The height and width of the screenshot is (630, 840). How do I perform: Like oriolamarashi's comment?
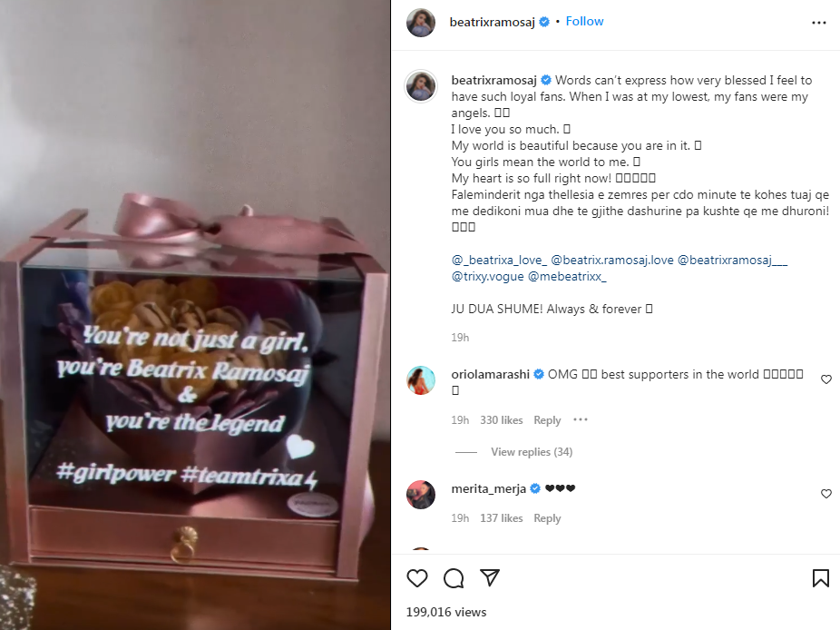pyautogui.click(x=826, y=379)
